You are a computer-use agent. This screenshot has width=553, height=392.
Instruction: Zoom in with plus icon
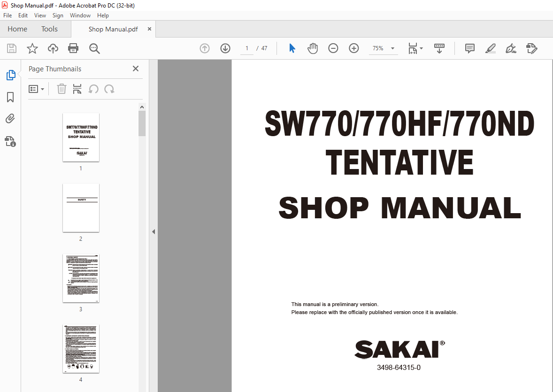tap(354, 48)
